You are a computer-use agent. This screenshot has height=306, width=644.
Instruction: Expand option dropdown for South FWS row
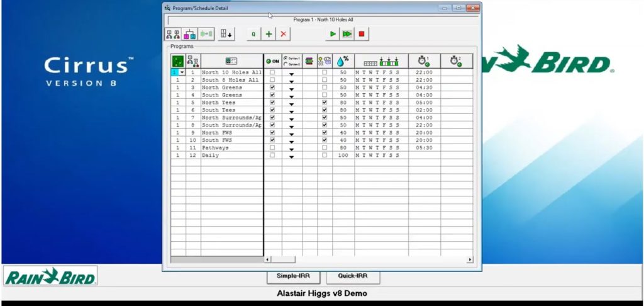pos(292,142)
